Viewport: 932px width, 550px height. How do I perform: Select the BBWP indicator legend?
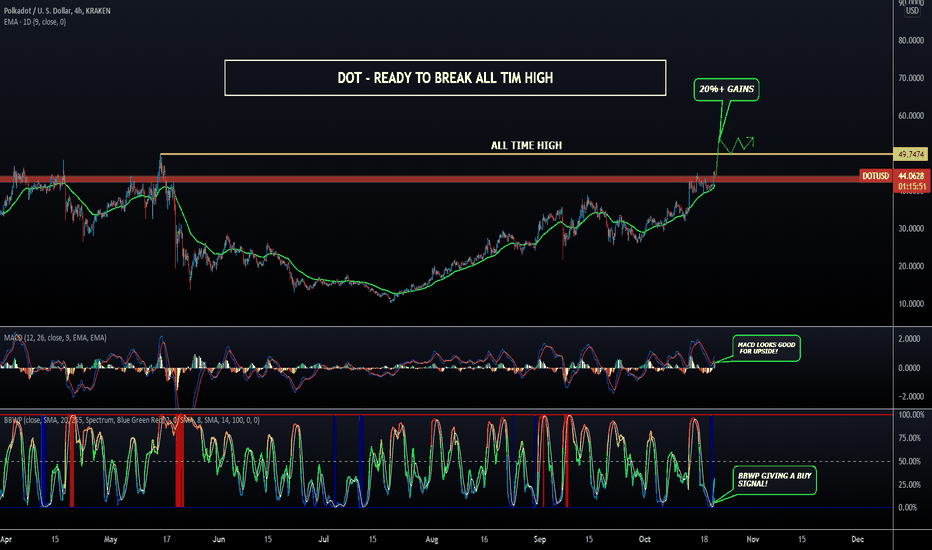(131, 420)
